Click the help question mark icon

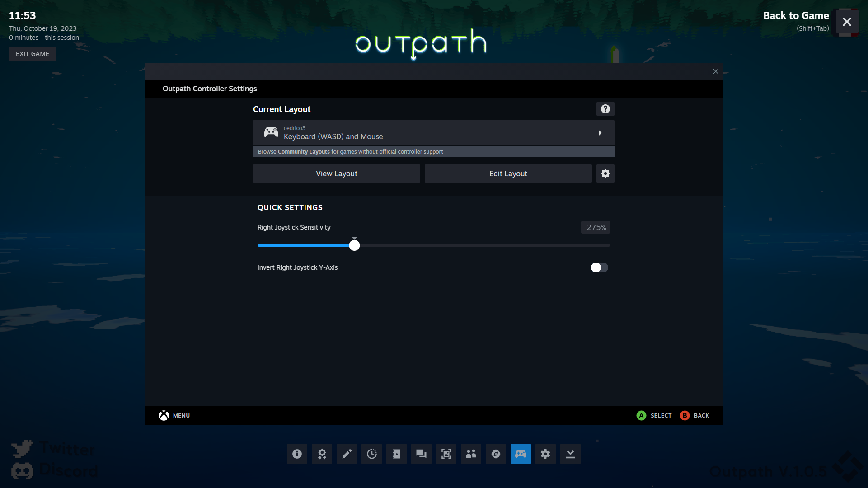tap(605, 109)
